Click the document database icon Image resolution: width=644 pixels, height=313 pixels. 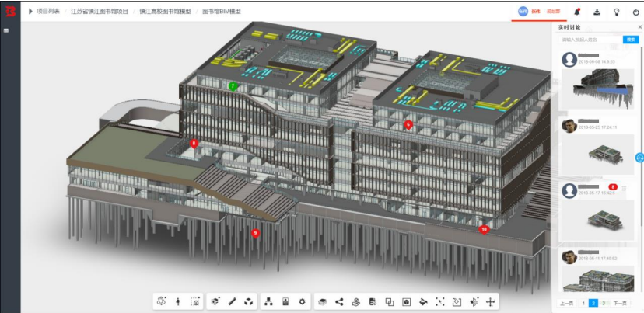click(x=373, y=302)
